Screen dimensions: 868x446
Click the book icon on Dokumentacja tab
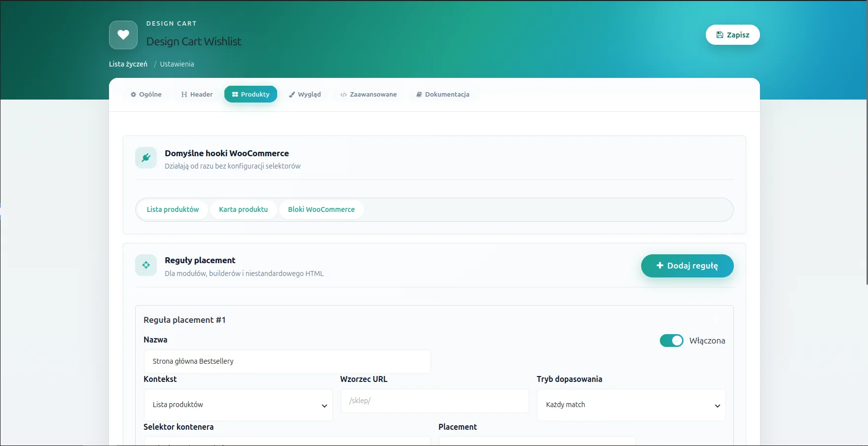coord(419,95)
